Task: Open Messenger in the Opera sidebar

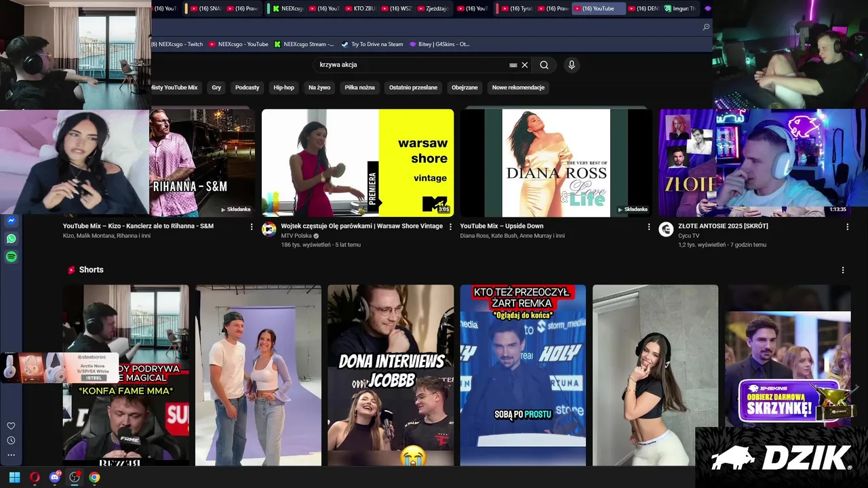Action: (11, 220)
